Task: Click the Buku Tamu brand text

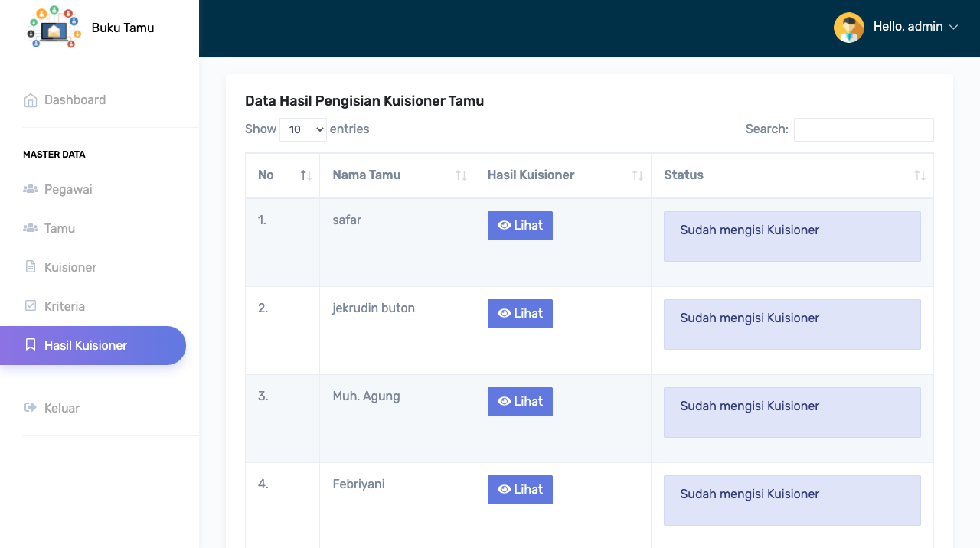Action: point(122,28)
